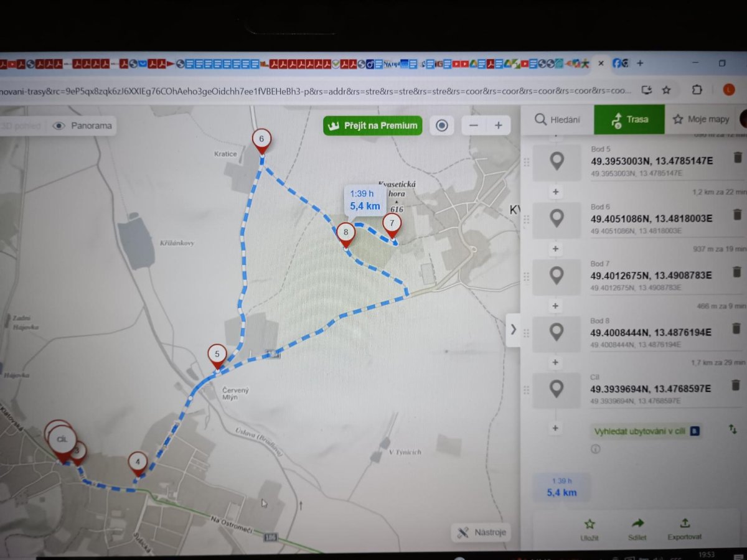Click coordinate 49.4012675N, 13.4908783E of Bod 7
Image resolution: width=747 pixels, height=560 pixels.
[x=651, y=275]
